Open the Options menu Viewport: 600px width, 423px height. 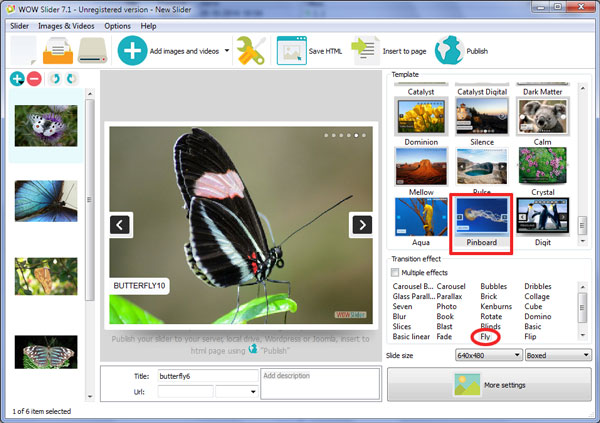(117, 26)
